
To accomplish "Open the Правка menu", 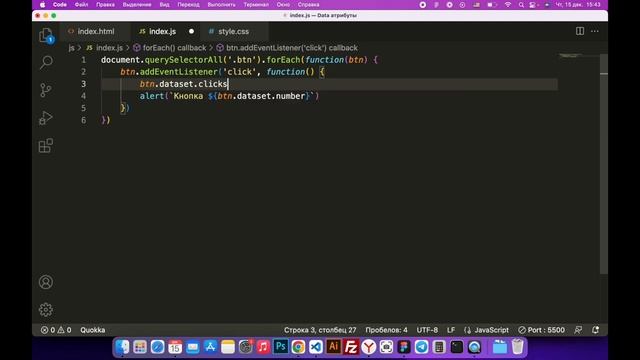I will [105, 4].
